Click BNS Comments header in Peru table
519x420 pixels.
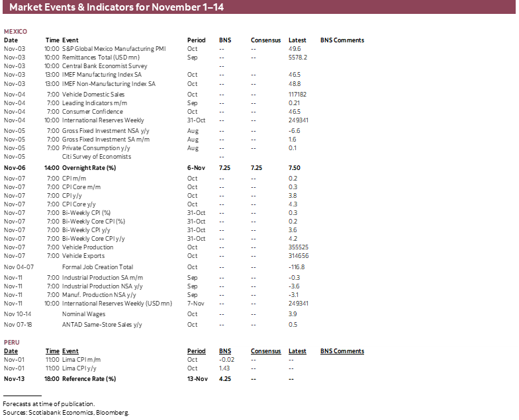(x=342, y=351)
